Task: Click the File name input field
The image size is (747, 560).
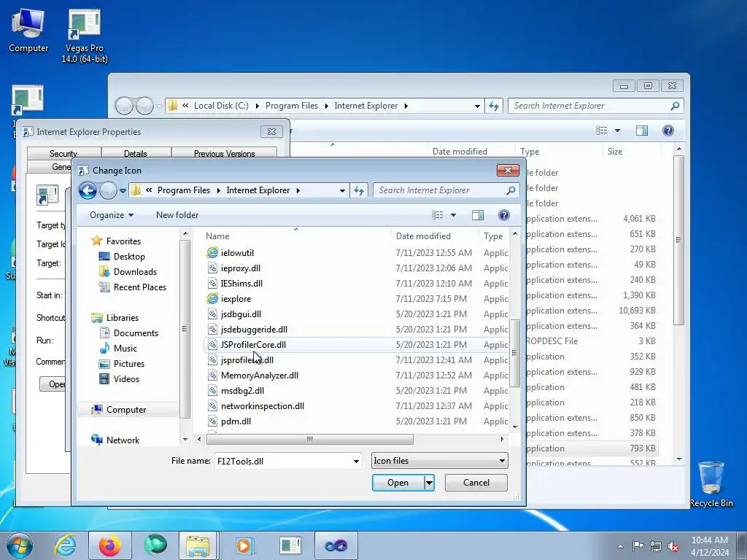Action: point(283,461)
